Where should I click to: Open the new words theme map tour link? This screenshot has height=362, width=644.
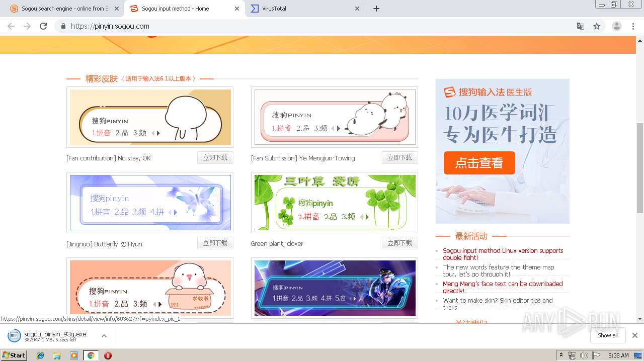pyautogui.click(x=498, y=270)
